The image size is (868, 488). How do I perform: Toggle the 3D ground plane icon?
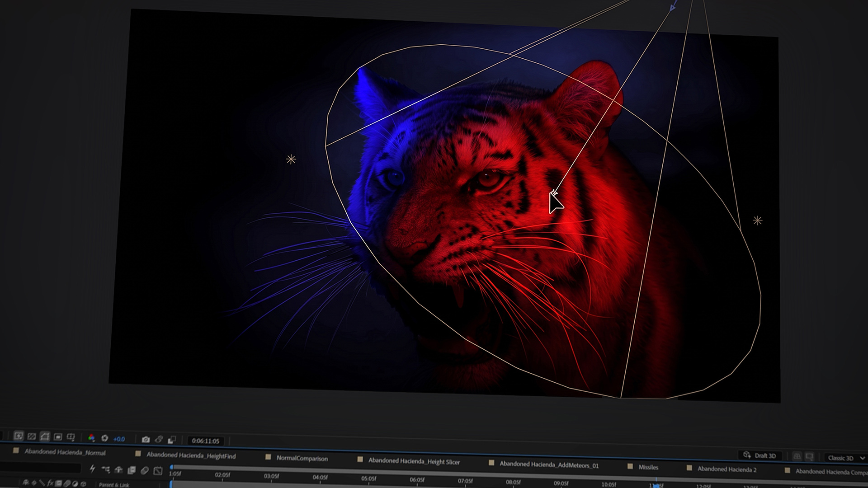pyautogui.click(x=797, y=456)
